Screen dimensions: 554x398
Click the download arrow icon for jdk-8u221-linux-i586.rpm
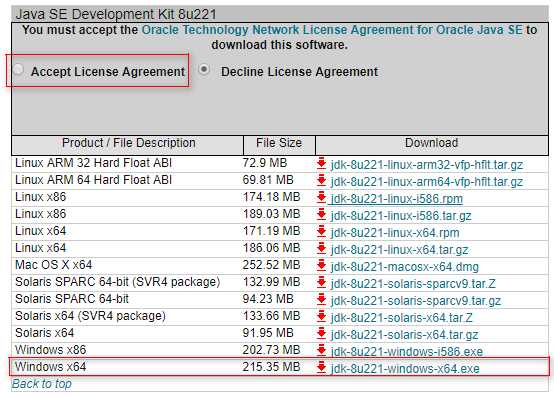tap(321, 197)
